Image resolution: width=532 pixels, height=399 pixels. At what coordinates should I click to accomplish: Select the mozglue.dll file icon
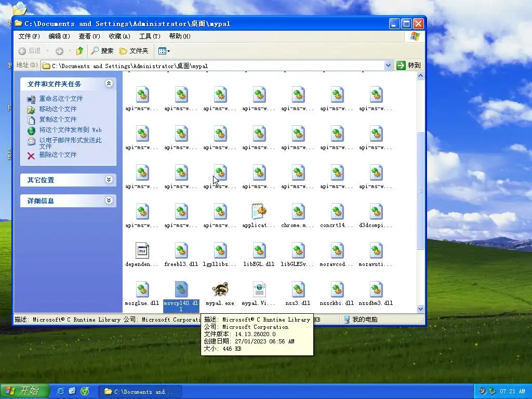tap(142, 289)
